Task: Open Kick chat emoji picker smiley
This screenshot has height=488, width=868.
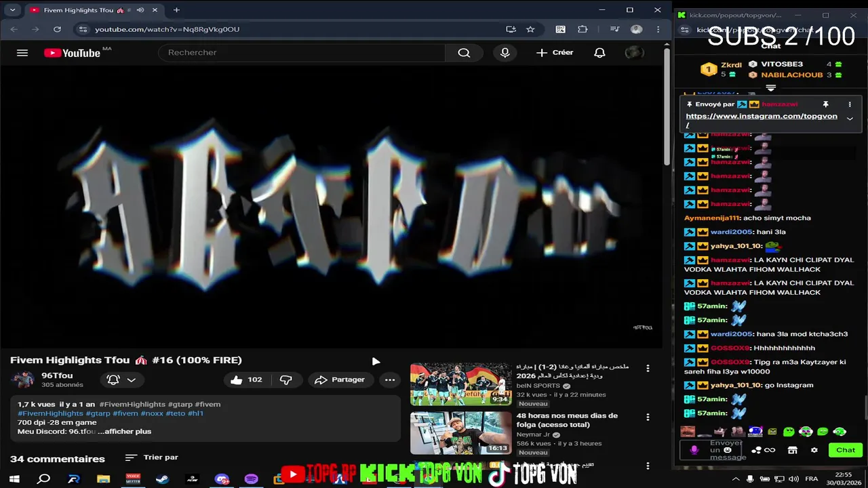Action: pos(728,450)
